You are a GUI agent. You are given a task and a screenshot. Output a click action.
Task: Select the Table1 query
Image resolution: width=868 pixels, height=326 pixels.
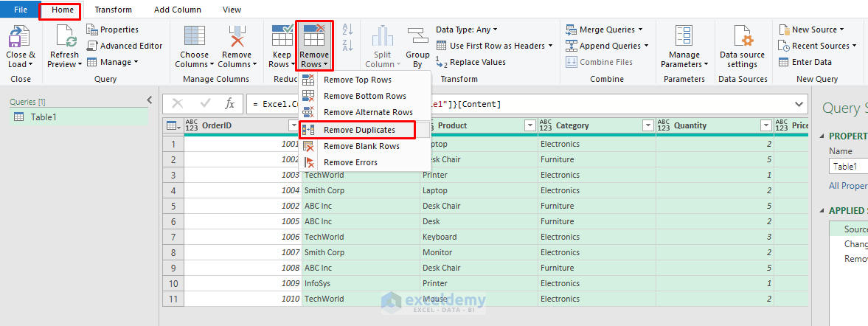click(79, 117)
